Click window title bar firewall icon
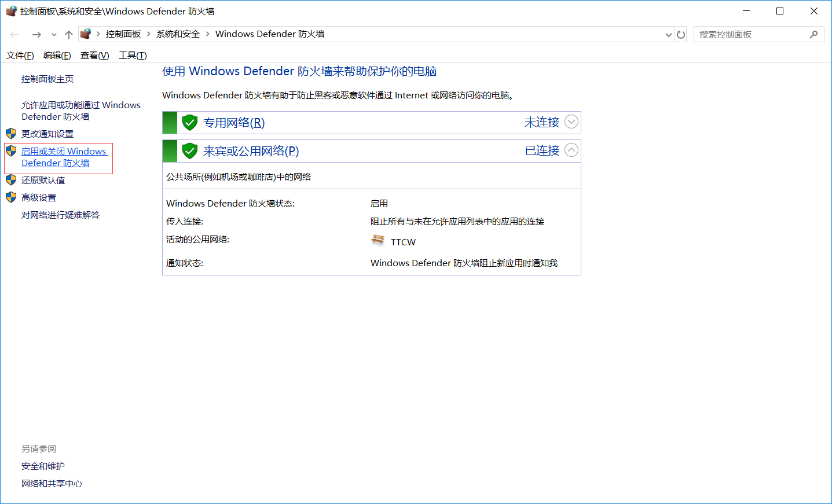The width and height of the screenshot is (832, 504). [x=12, y=11]
